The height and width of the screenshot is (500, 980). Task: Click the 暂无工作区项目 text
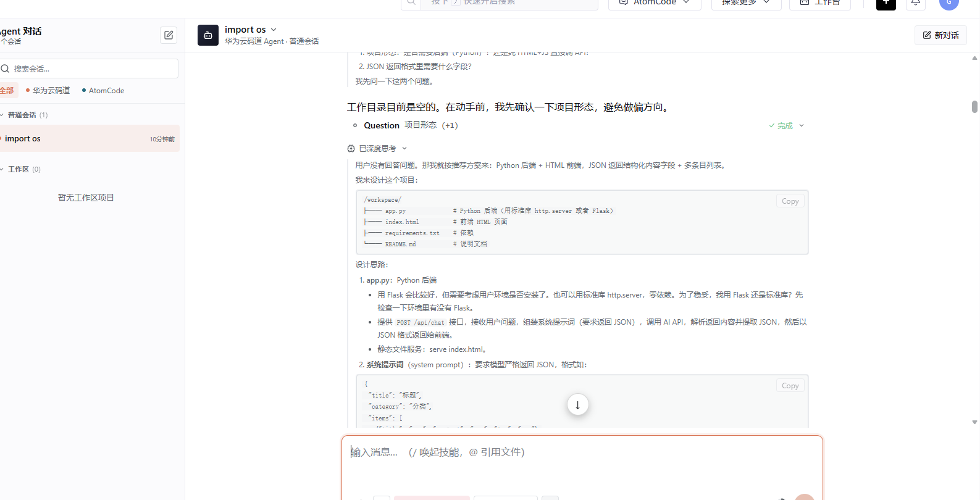click(x=86, y=198)
